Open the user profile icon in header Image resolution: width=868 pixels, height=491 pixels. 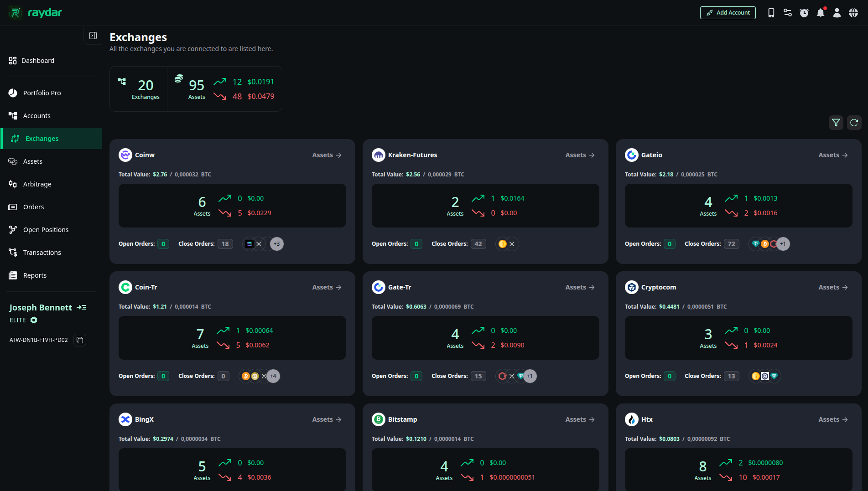pyautogui.click(x=837, y=13)
